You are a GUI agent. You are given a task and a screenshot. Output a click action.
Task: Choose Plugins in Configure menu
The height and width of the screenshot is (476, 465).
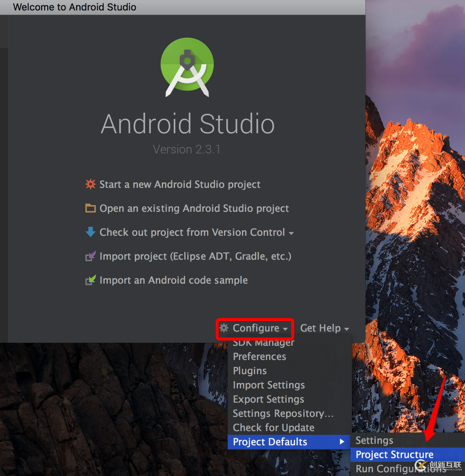[290, 371]
